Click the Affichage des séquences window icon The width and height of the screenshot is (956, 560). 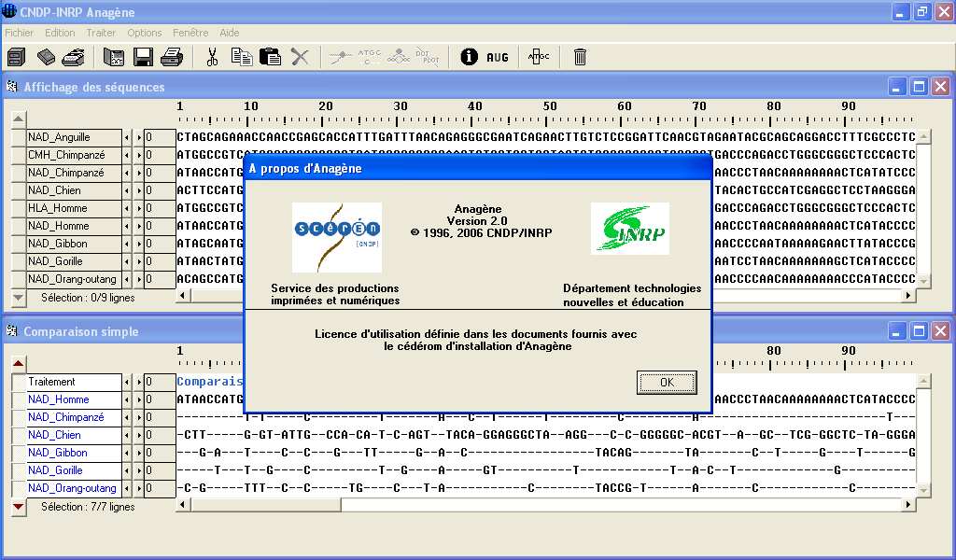(x=12, y=87)
